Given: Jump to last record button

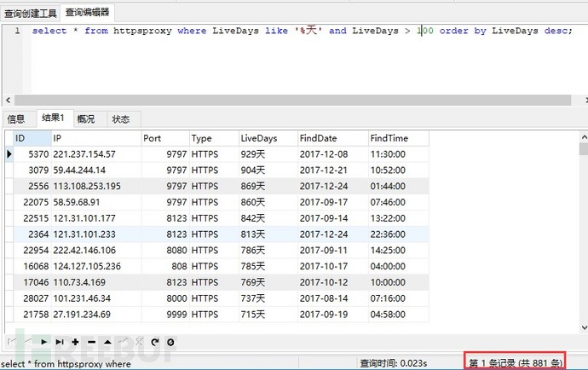Looking at the screenshot, I should coord(60,342).
